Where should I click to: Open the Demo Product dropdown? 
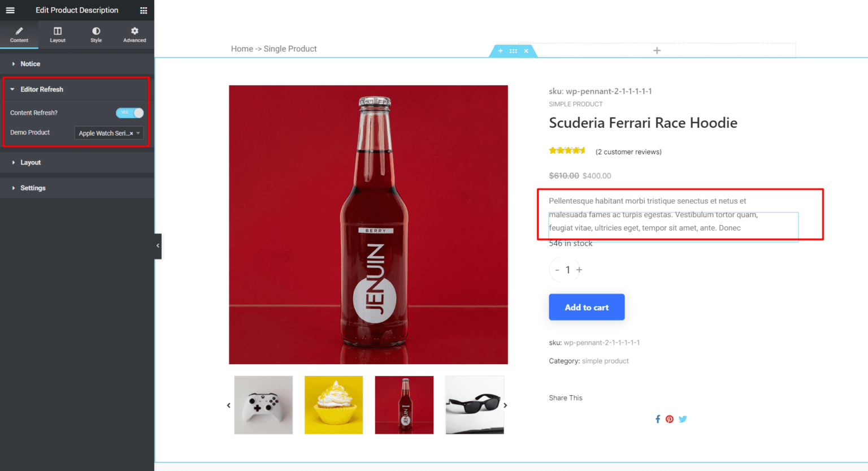109,133
